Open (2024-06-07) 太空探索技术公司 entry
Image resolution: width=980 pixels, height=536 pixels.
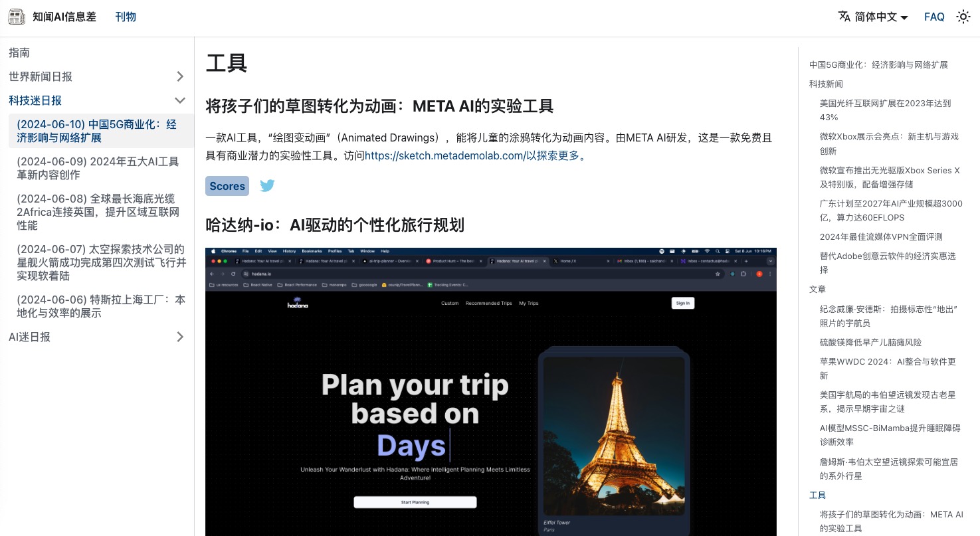pyautogui.click(x=101, y=262)
